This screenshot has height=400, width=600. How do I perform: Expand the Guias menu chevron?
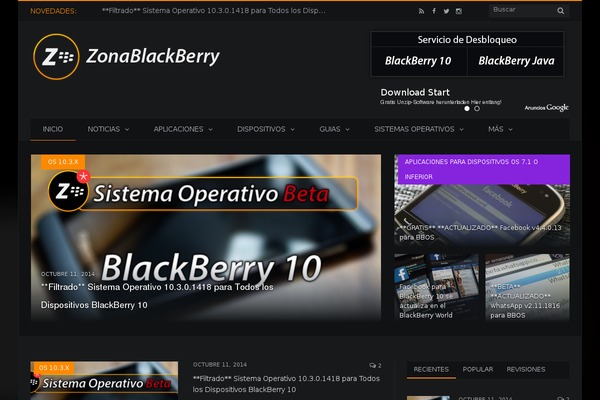point(347,130)
